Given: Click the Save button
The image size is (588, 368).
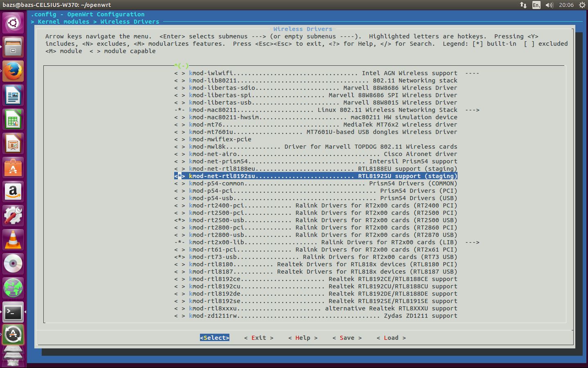Looking at the screenshot, I should point(347,338).
